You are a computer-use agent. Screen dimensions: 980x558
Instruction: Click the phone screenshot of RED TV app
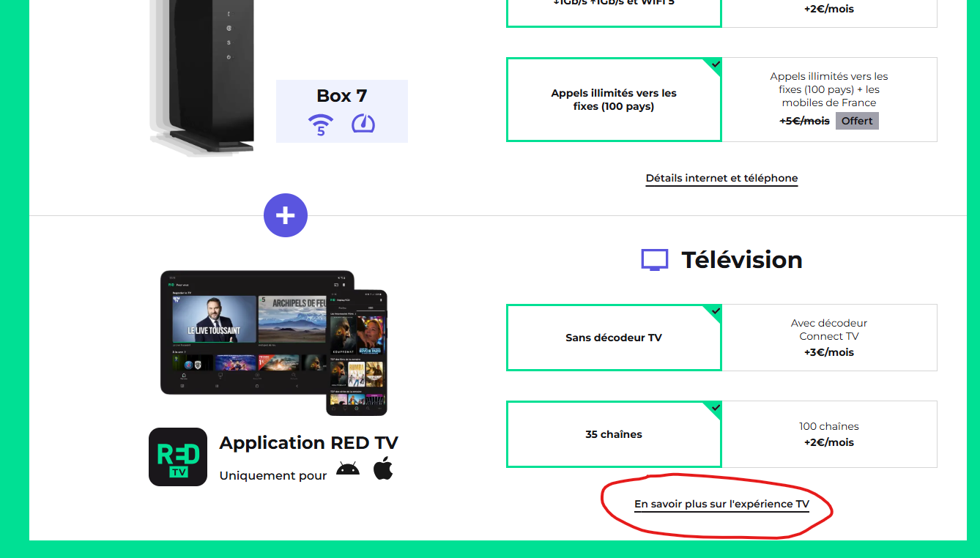pos(357,353)
